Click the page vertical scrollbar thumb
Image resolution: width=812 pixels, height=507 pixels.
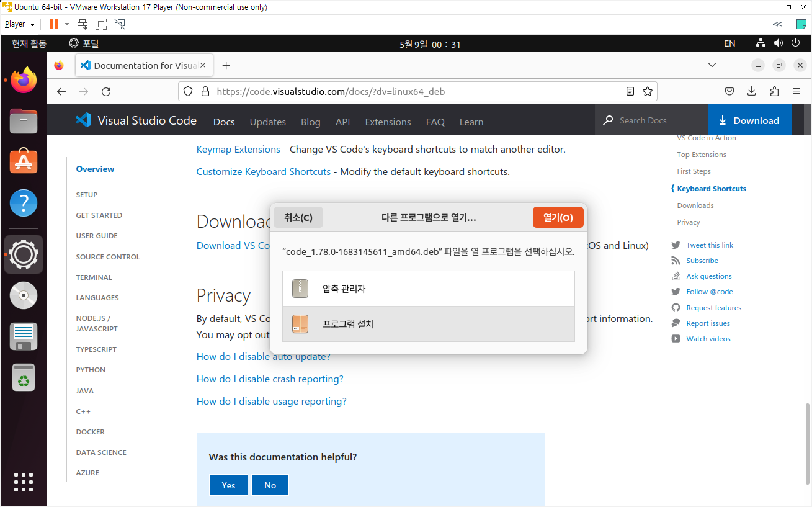807,443
